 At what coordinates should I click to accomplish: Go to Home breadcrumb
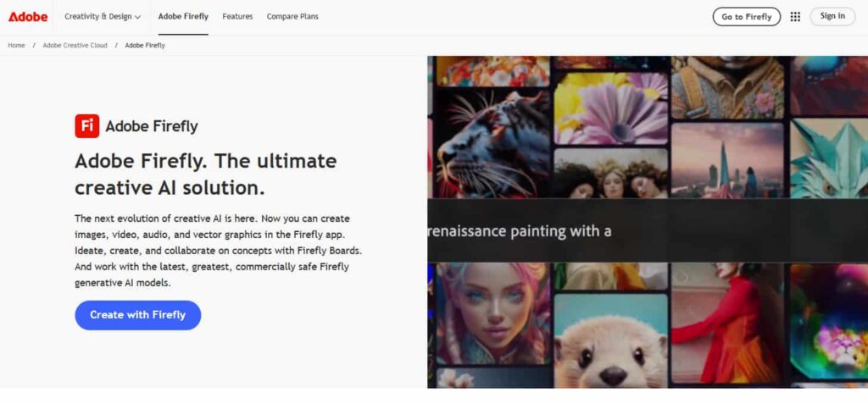(16, 46)
